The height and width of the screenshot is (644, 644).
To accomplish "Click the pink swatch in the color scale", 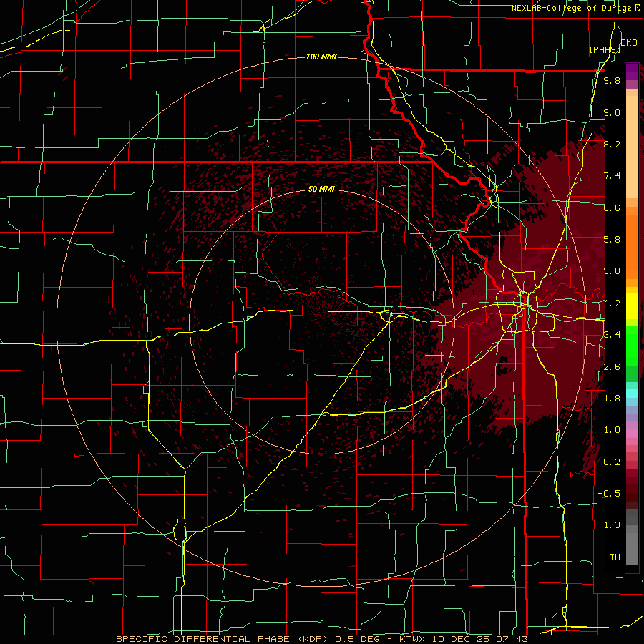I will [x=632, y=434].
